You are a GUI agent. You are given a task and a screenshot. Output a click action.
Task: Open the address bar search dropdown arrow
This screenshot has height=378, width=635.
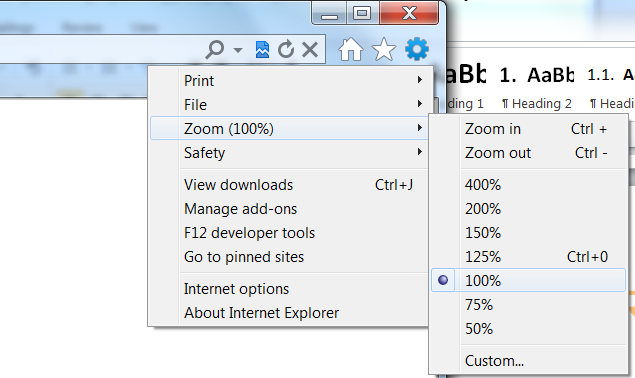(x=238, y=50)
